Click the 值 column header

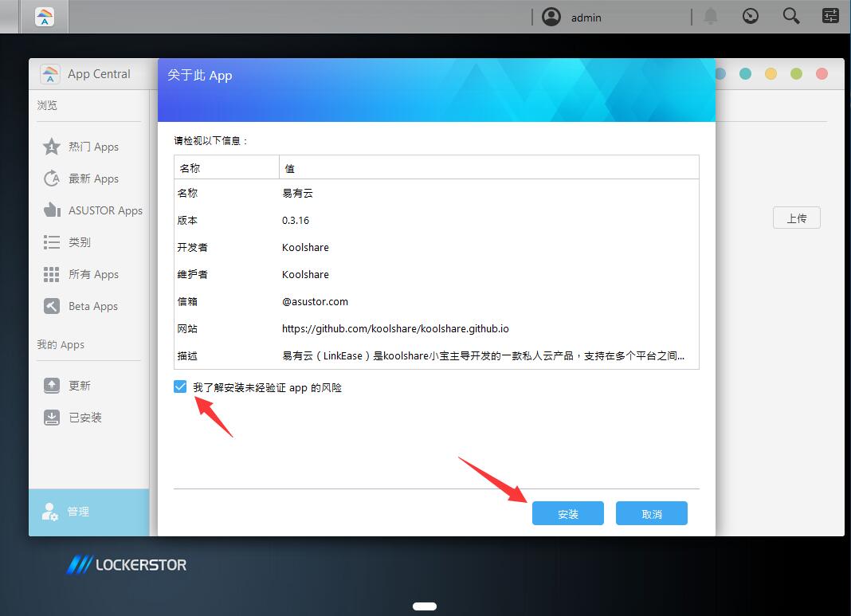click(489, 167)
